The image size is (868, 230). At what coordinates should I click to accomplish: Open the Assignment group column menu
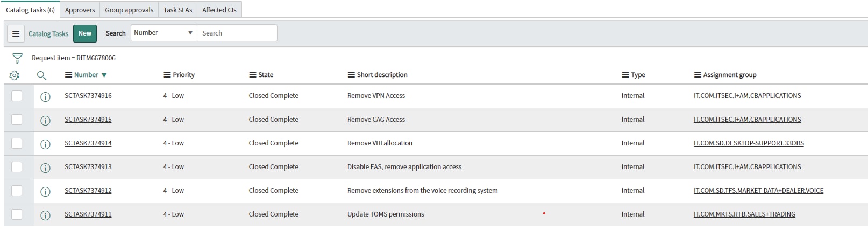point(698,75)
